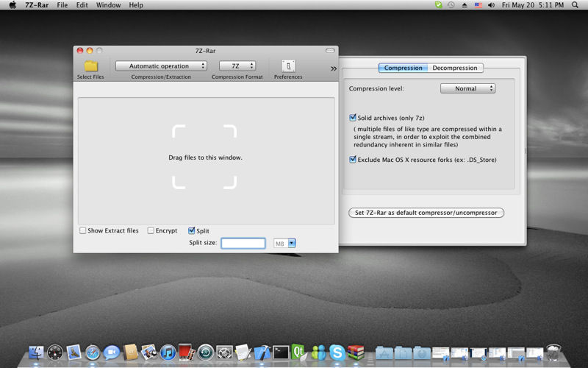588x368 pixels.
Task: Click the Select Files folder icon
Action: (x=90, y=66)
